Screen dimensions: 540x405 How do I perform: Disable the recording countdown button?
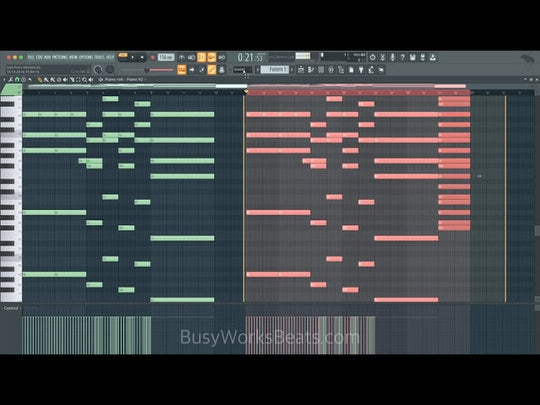[201, 57]
